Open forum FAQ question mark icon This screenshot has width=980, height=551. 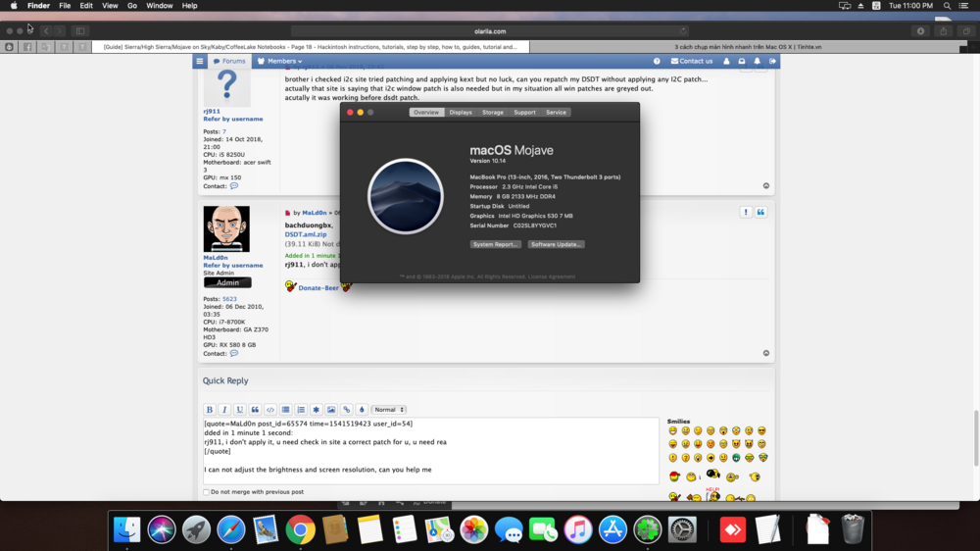click(657, 62)
